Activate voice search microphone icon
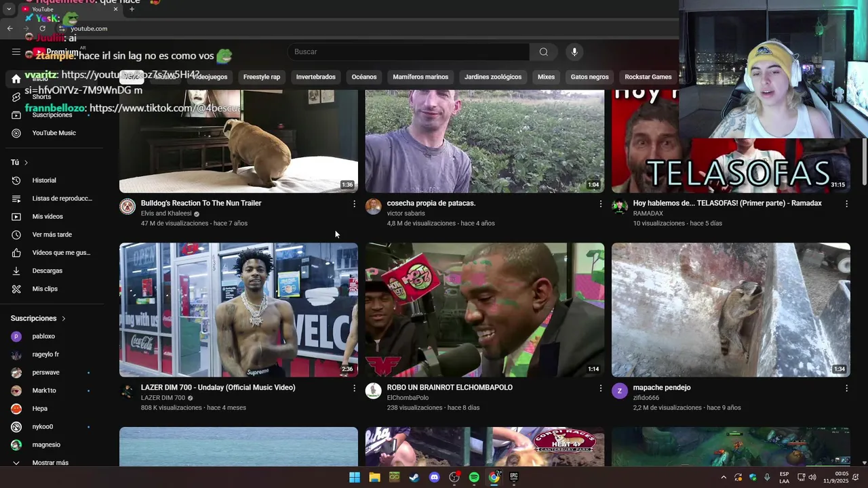Viewport: 868px width, 488px height. coord(574,52)
